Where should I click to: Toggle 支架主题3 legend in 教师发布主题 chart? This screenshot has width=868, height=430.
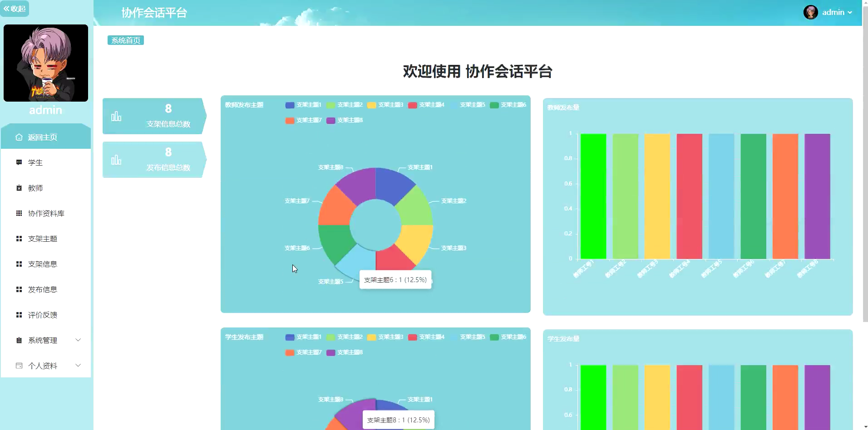[x=385, y=105]
